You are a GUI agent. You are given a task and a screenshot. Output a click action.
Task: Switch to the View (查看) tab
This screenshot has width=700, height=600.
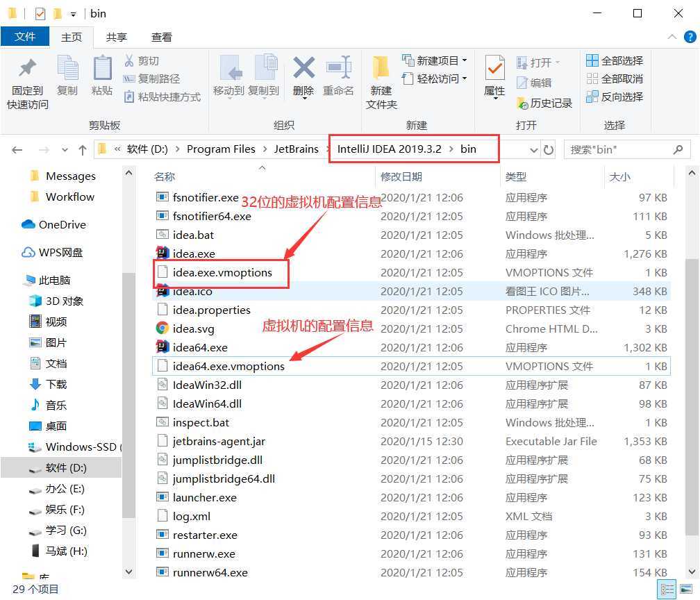pos(162,37)
